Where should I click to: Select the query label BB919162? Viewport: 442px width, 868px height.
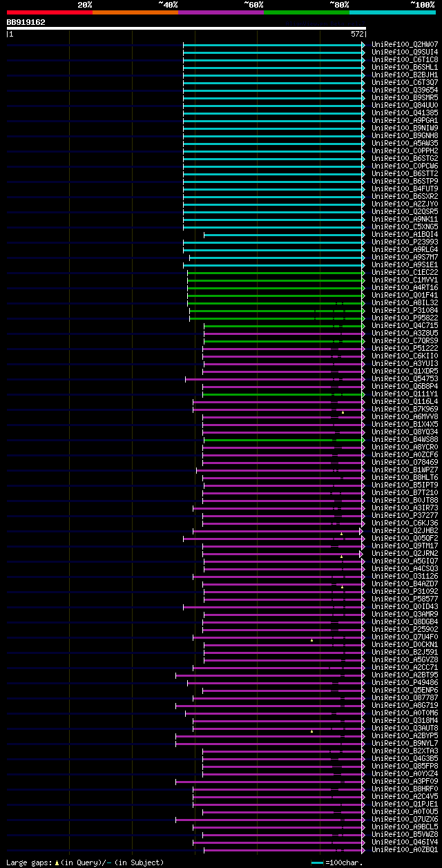pos(26,22)
